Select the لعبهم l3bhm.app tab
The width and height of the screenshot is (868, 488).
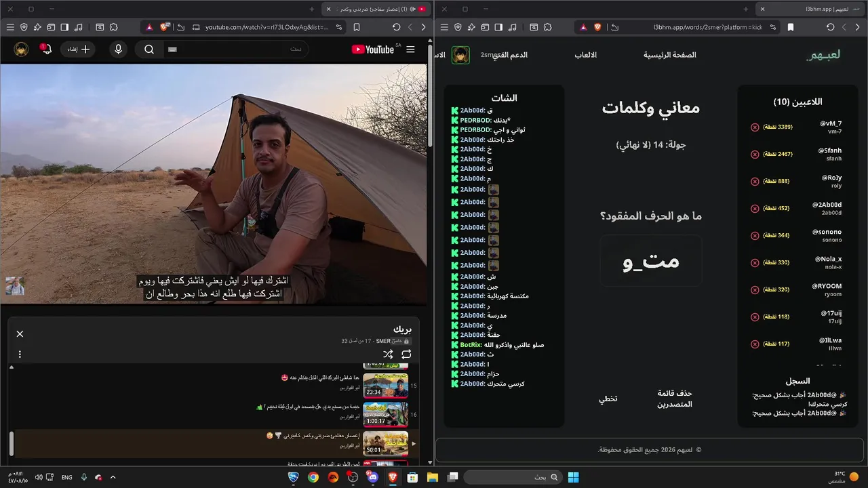click(x=809, y=9)
